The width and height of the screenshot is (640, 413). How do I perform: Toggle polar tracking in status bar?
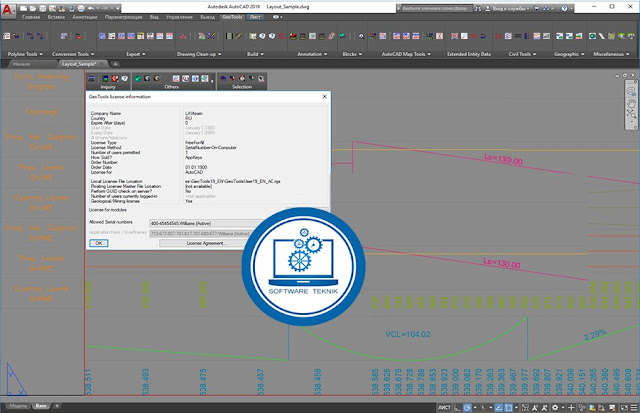tap(468, 407)
